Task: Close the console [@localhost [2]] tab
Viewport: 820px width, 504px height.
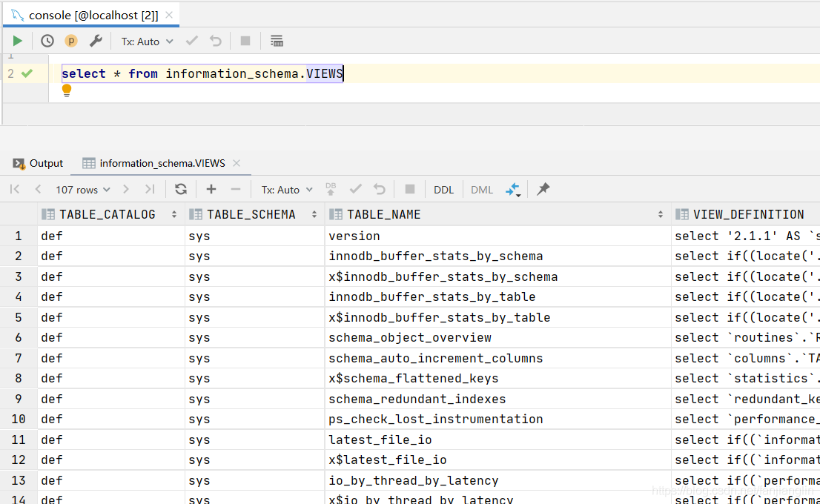Action: [169, 15]
